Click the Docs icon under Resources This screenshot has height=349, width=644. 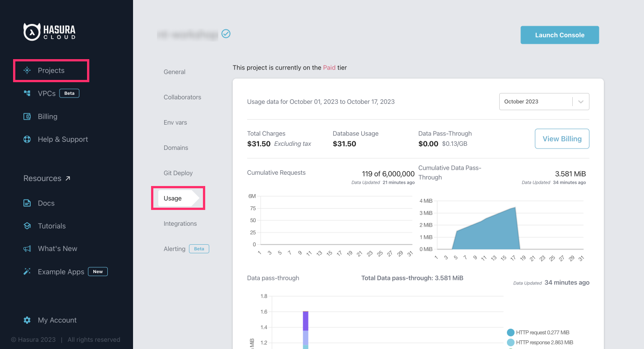27,203
